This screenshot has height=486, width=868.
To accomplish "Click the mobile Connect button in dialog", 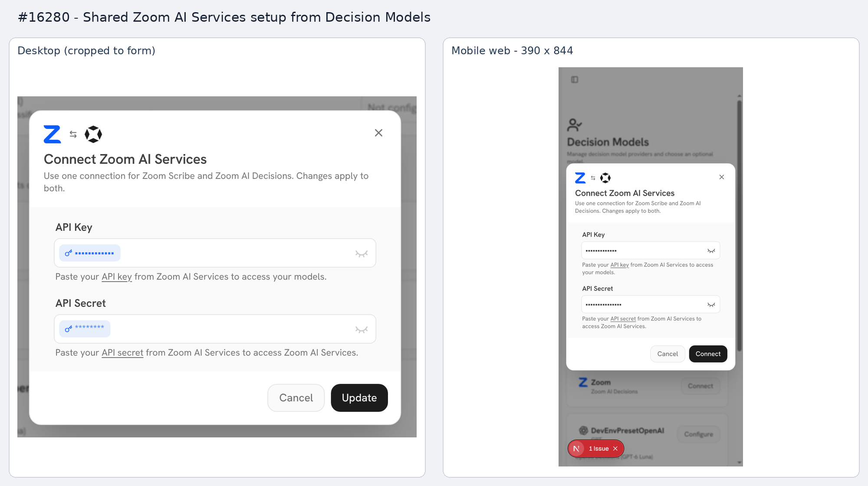I will (708, 354).
